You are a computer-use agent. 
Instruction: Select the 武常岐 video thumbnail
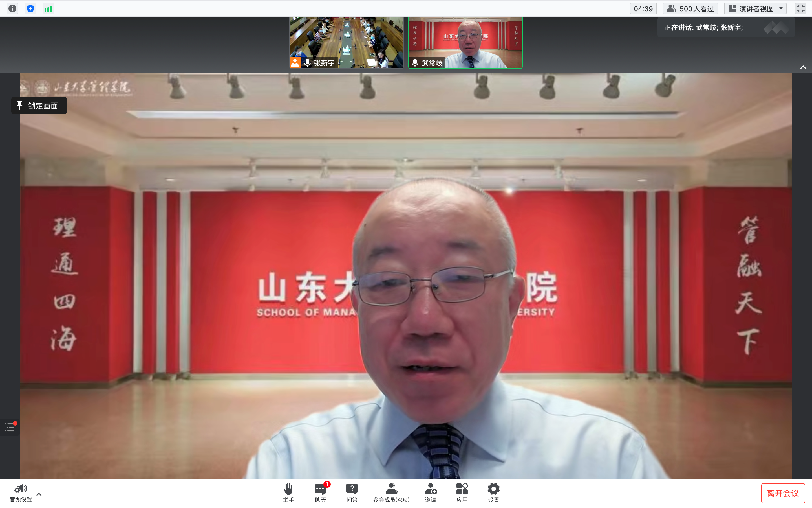(465, 42)
